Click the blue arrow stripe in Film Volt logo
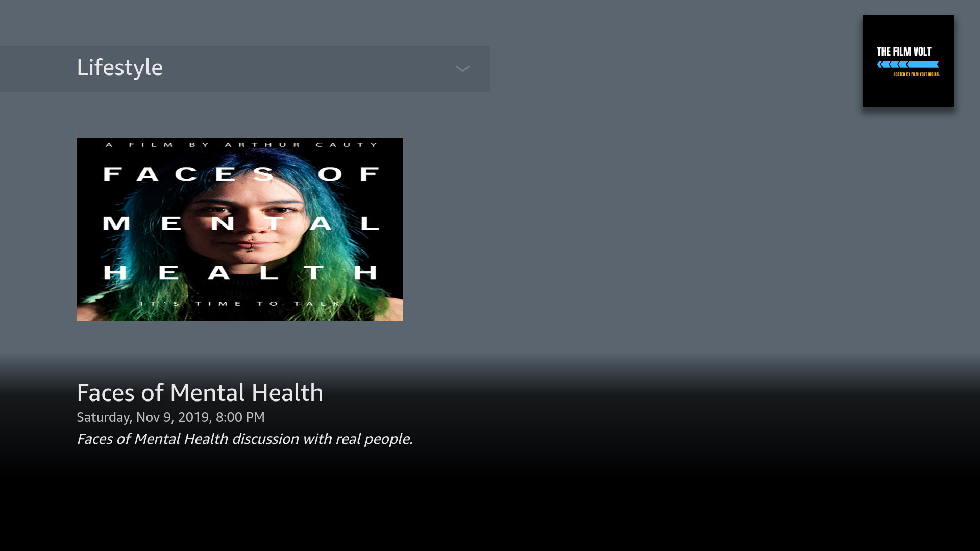 point(908,64)
